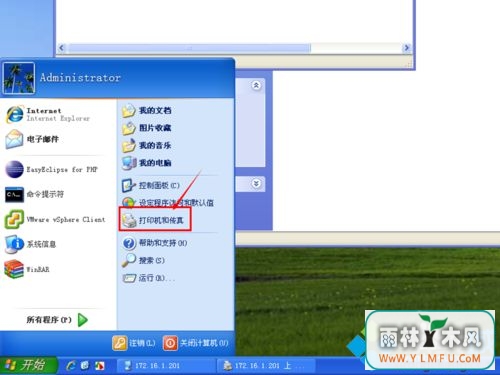Image resolution: width=500 pixels, height=375 pixels.
Task: Open EasyEclipse for PHP
Action: pos(52,169)
